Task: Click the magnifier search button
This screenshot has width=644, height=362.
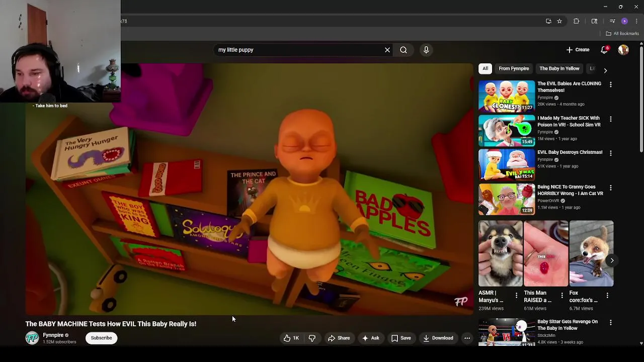Action: 404,50
